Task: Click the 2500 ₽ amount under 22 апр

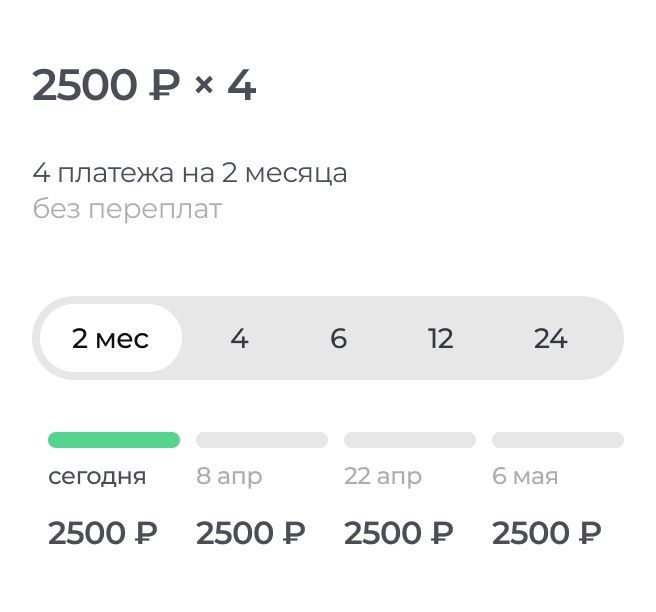Action: (399, 533)
